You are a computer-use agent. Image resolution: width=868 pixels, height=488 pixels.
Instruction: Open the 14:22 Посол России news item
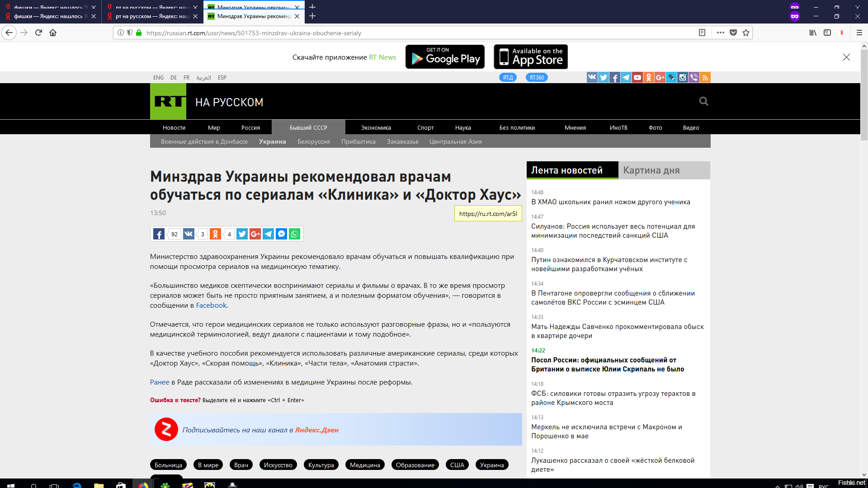tap(608, 364)
